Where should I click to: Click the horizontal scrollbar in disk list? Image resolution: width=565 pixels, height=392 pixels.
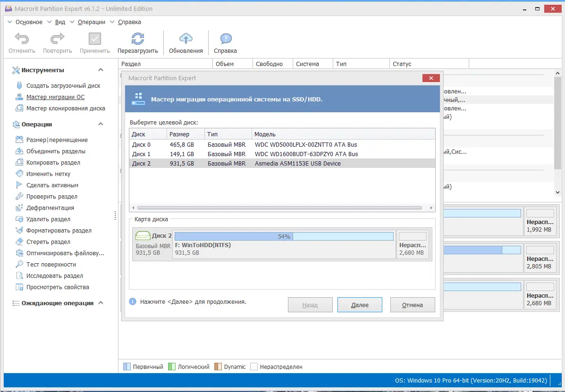[279, 208]
